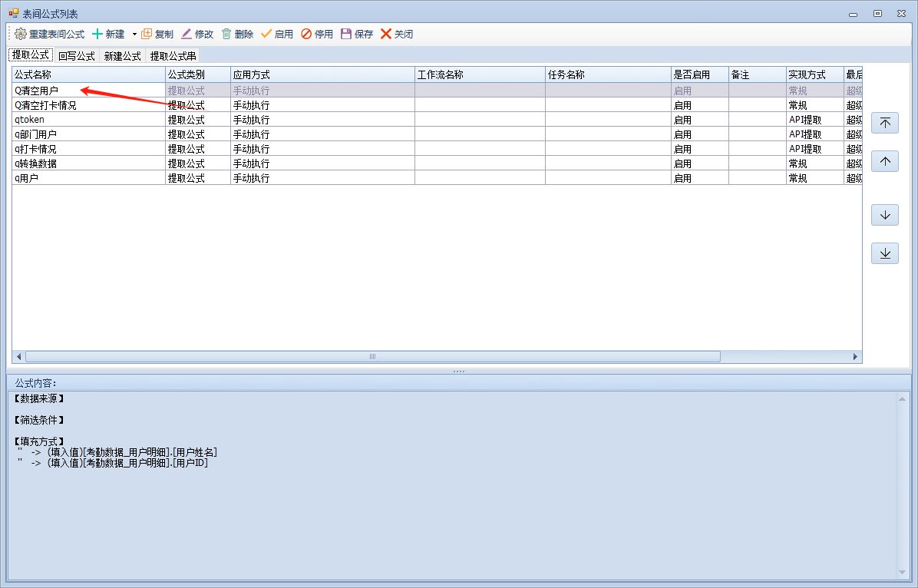Click the horizontal scrollbar right arrow

[x=856, y=357]
